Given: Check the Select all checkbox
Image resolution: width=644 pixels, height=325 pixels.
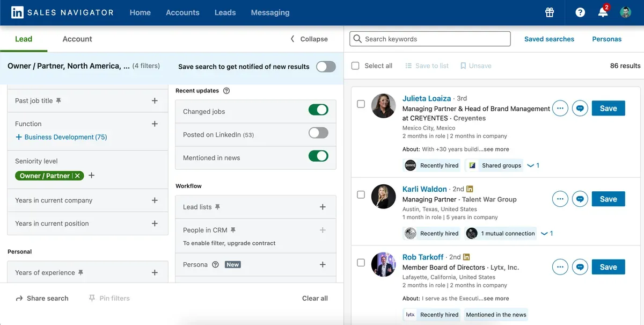Looking at the screenshot, I should tap(355, 65).
